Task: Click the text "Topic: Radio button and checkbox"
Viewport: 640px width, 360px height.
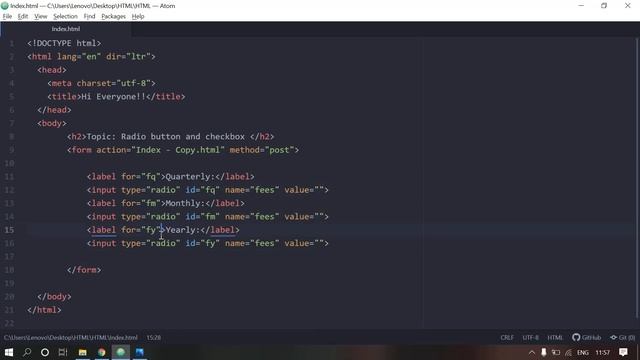Action: coord(166,137)
